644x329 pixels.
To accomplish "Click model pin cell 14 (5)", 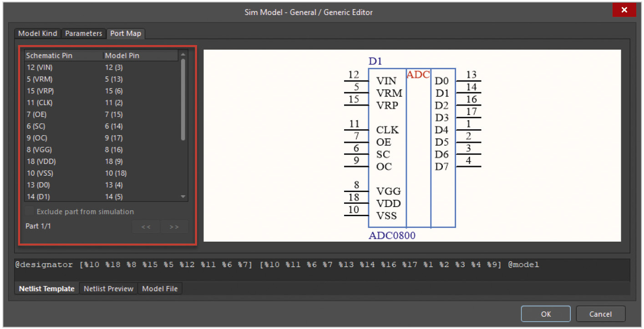I will click(114, 197).
